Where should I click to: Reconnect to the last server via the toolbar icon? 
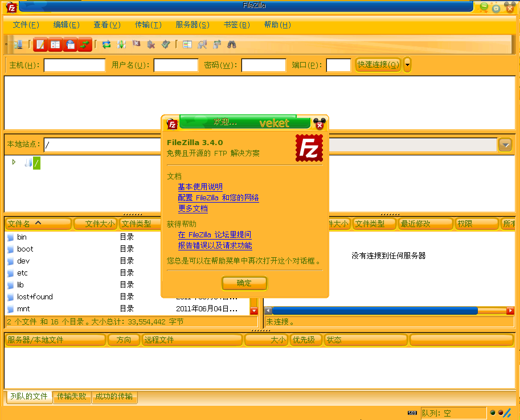pos(166,44)
